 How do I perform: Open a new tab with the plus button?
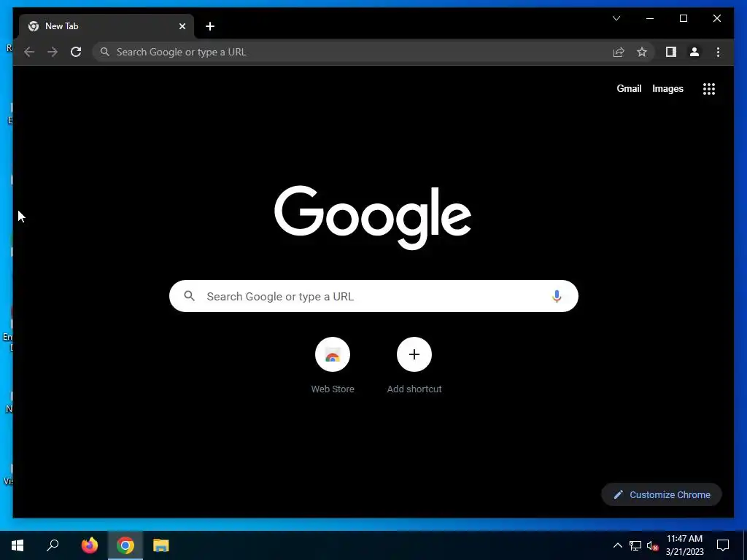point(210,26)
